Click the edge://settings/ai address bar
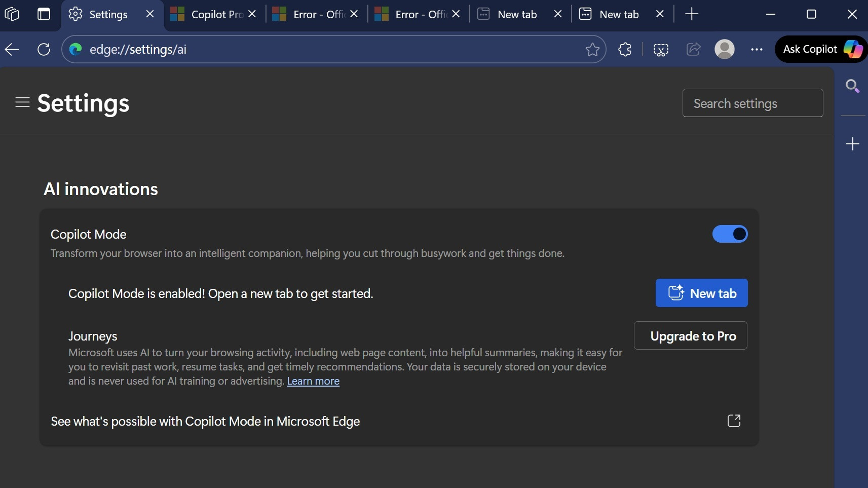Screen dimensions: 868x488 pos(334,49)
